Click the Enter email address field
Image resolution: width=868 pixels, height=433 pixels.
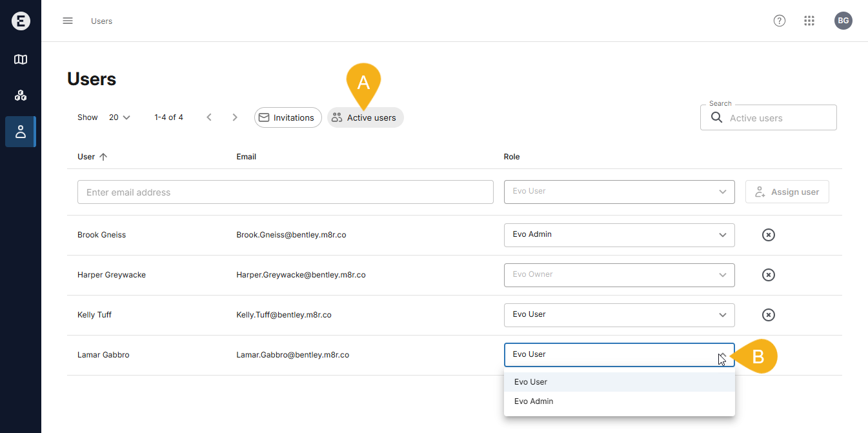click(x=285, y=192)
